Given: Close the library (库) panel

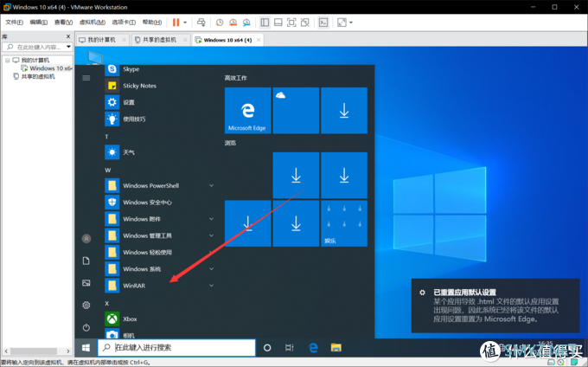Looking at the screenshot, I should click(x=68, y=36).
